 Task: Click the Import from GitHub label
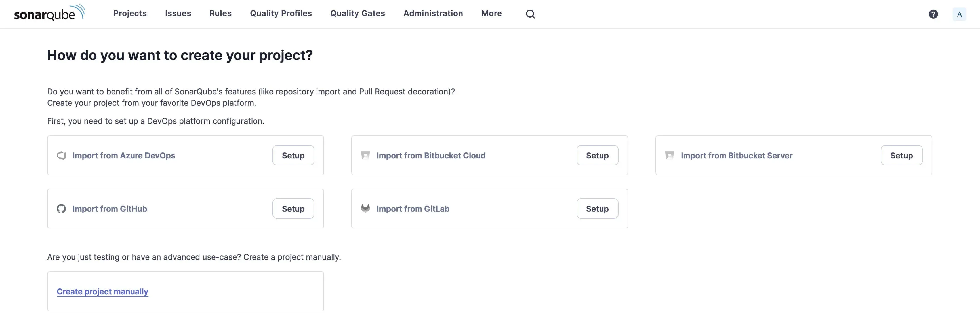coord(110,209)
